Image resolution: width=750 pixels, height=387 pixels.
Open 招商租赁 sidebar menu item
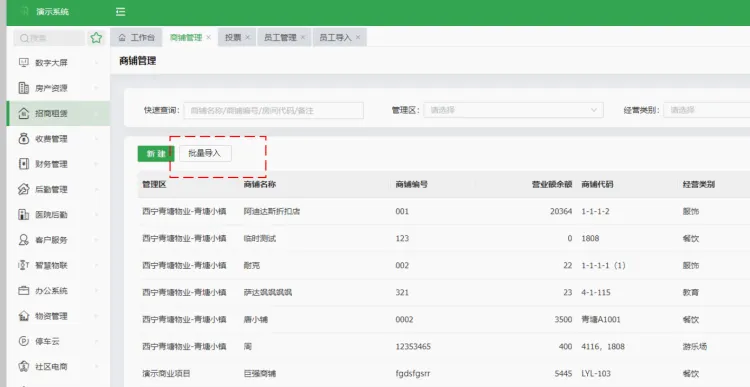coord(58,113)
